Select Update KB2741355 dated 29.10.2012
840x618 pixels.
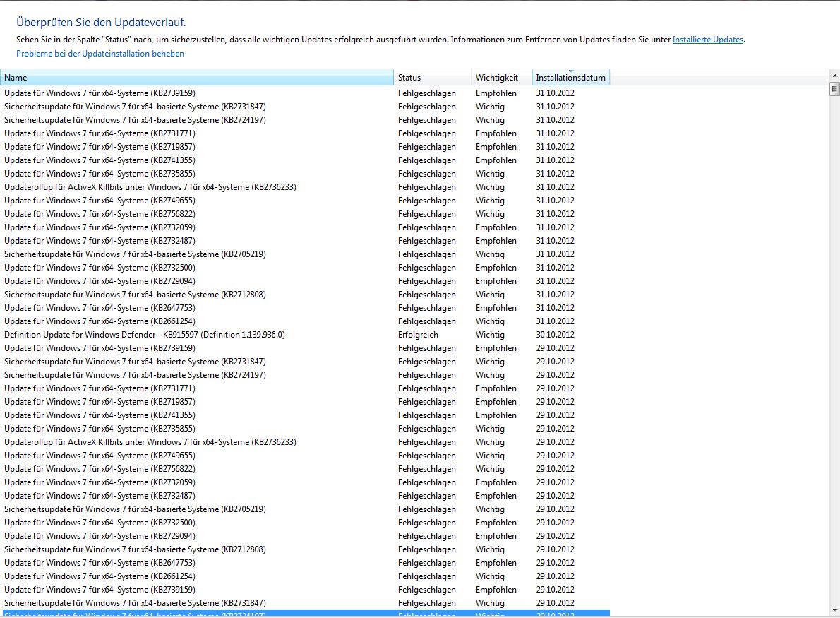click(305, 415)
